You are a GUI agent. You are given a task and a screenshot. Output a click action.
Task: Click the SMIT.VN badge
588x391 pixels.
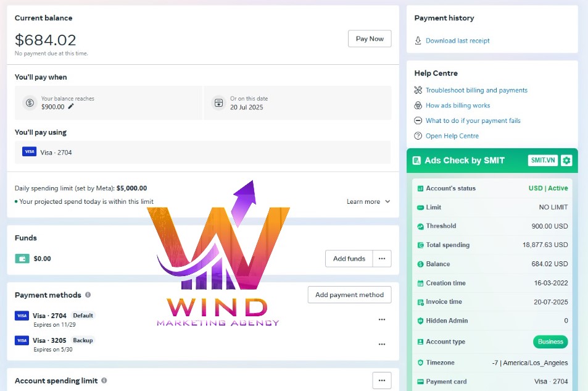pos(542,161)
